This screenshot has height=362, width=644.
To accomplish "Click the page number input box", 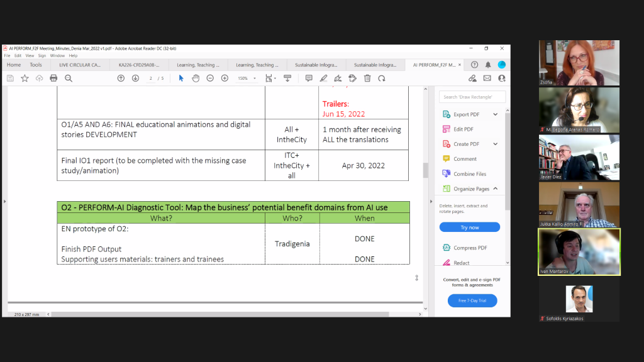I will click(x=151, y=79).
